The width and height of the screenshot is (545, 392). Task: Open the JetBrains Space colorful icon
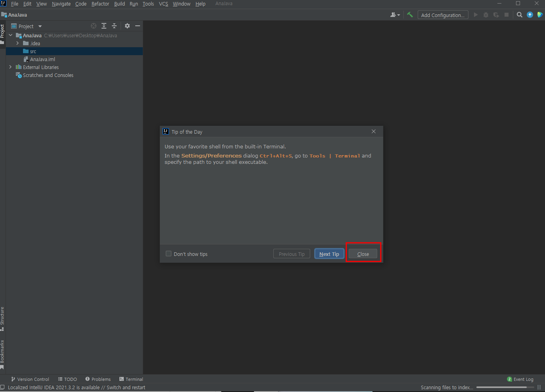tap(540, 15)
